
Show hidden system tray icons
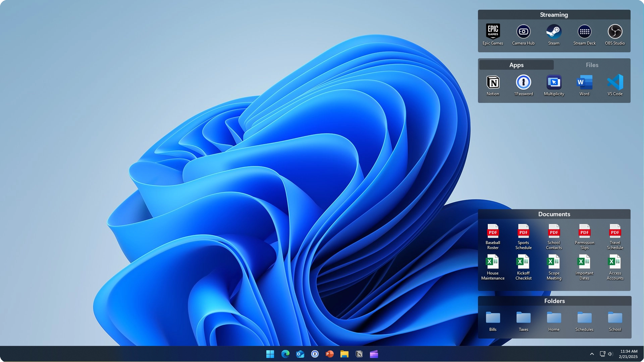point(592,354)
